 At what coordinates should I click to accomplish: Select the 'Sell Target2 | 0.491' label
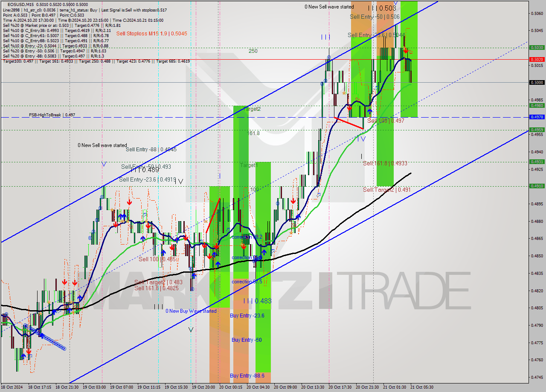[386, 189]
